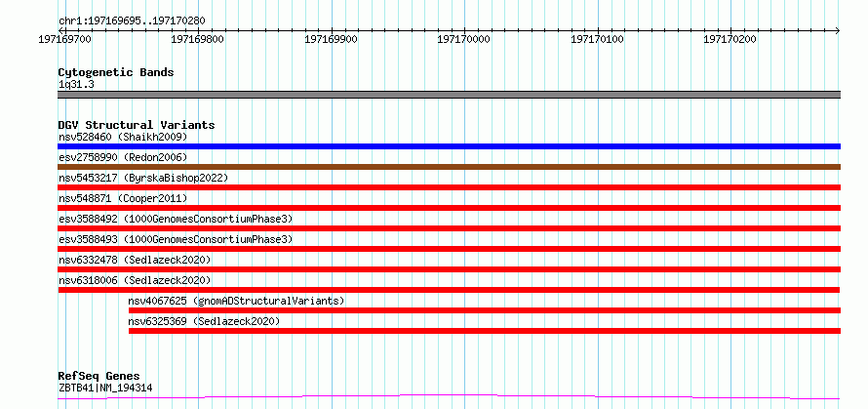The width and height of the screenshot is (868, 409).
Task: Click ruler position 197170100
Action: (597, 39)
